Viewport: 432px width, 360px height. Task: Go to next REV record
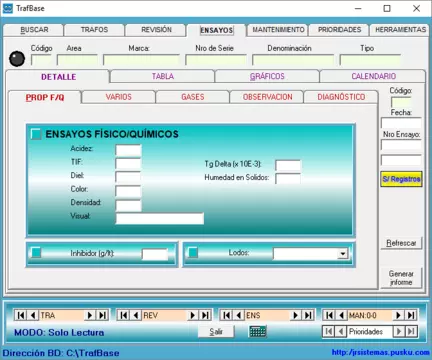pos(193,315)
